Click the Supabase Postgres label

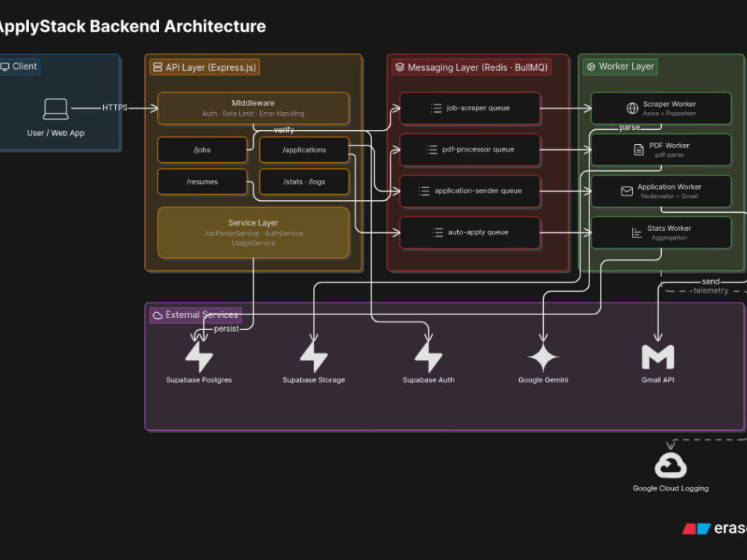pos(199,380)
